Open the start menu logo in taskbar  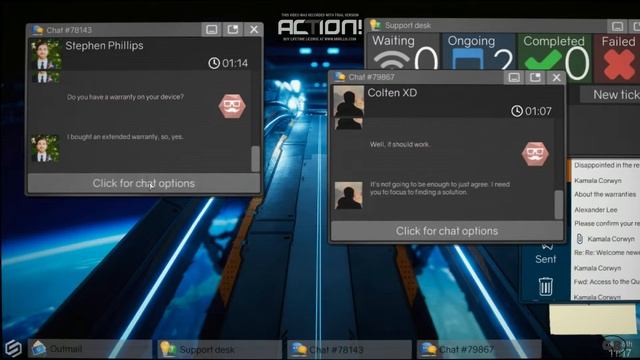click(x=13, y=348)
